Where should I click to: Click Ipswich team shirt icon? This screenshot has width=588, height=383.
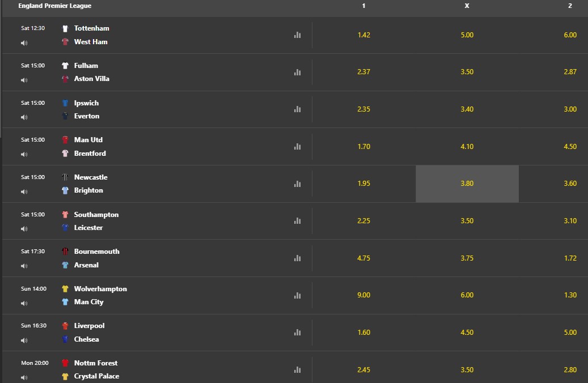point(65,103)
